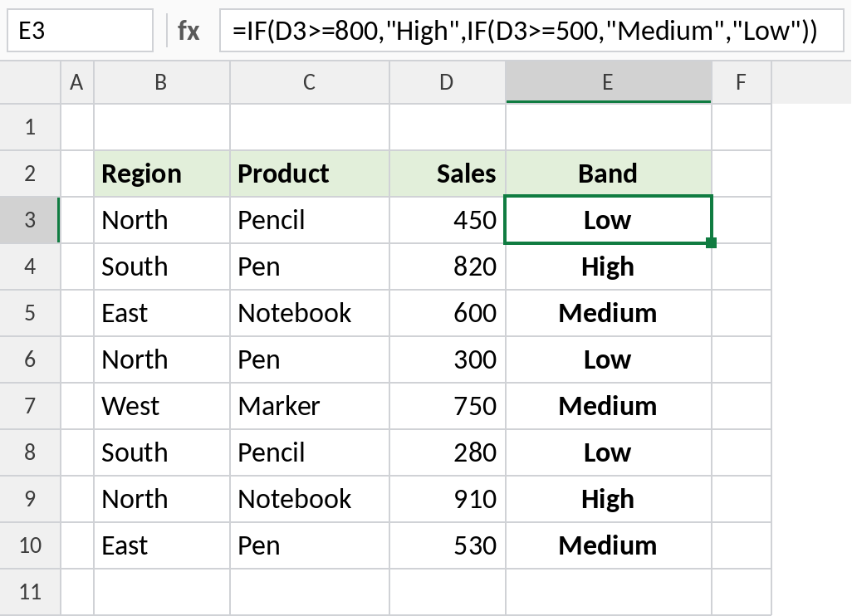Select row 6 header
The width and height of the screenshot is (852, 616).
click(30, 359)
